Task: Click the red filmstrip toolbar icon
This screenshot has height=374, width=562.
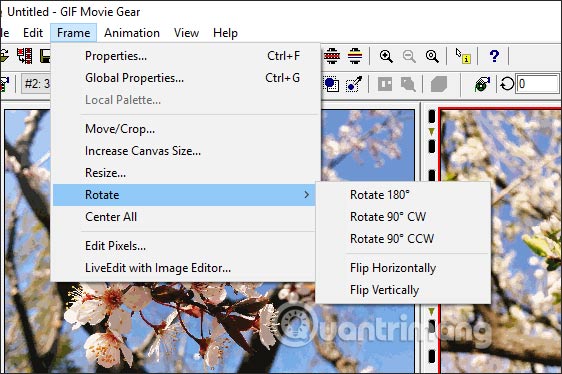Action: coord(332,56)
